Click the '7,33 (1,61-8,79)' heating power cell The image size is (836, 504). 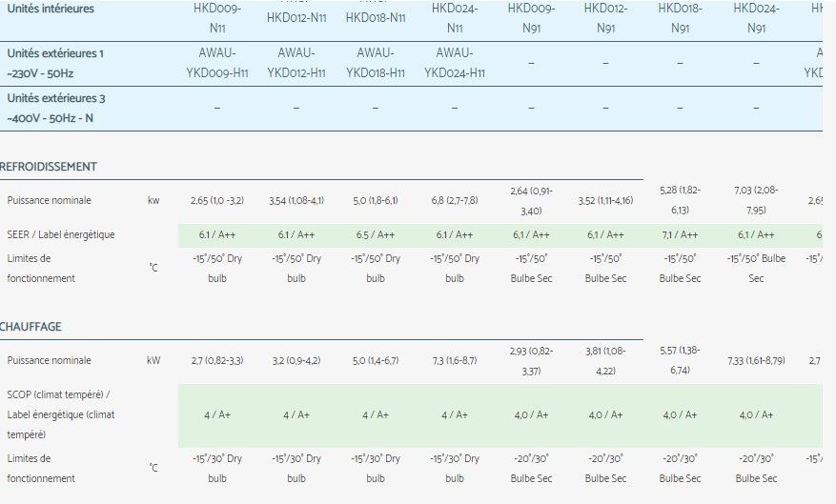click(757, 361)
